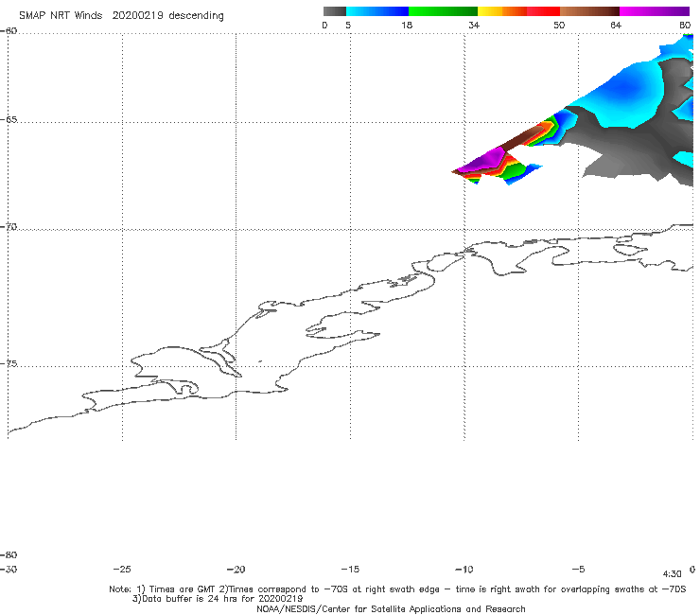Click the '4:30' swath time label

(672, 574)
